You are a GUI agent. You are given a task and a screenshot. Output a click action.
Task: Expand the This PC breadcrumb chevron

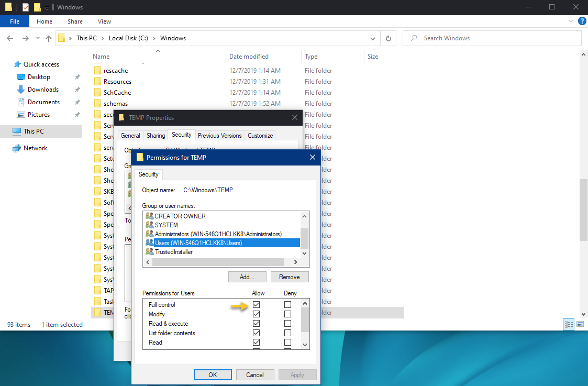tap(103, 38)
